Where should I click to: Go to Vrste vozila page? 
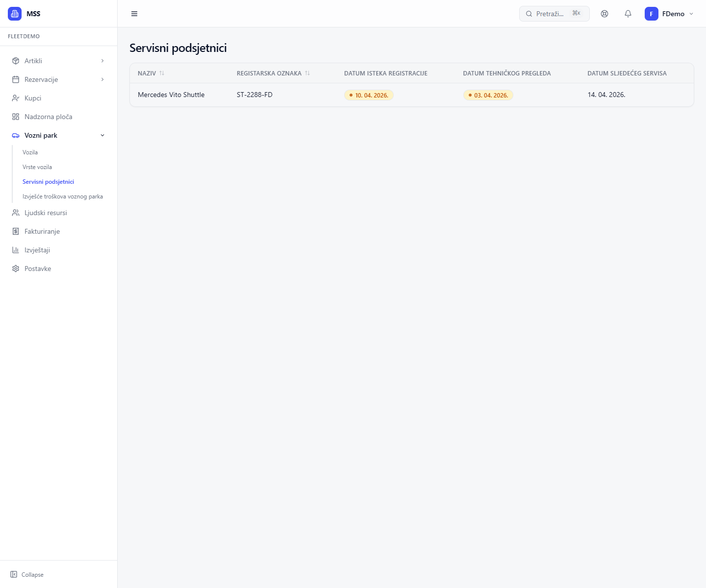pyautogui.click(x=37, y=167)
